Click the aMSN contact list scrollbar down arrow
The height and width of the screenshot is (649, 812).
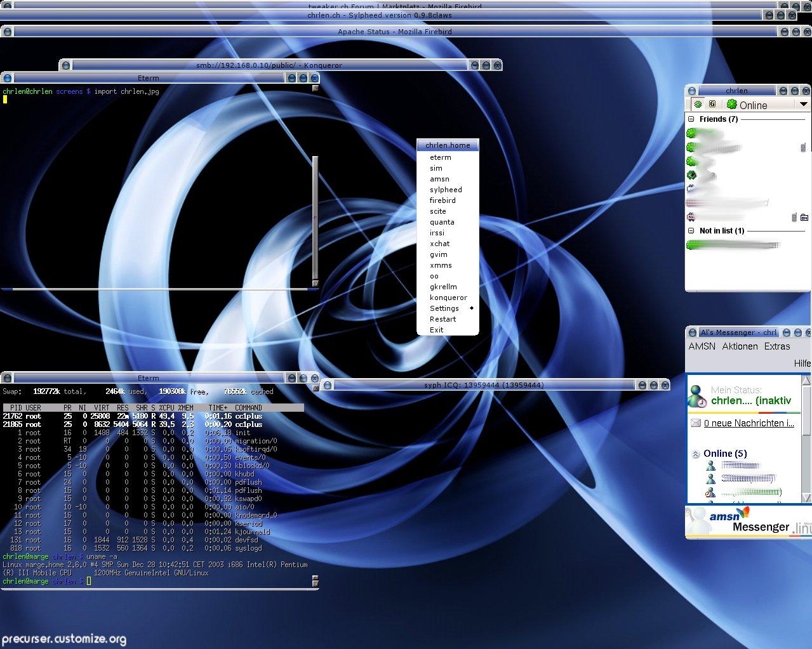[807, 497]
